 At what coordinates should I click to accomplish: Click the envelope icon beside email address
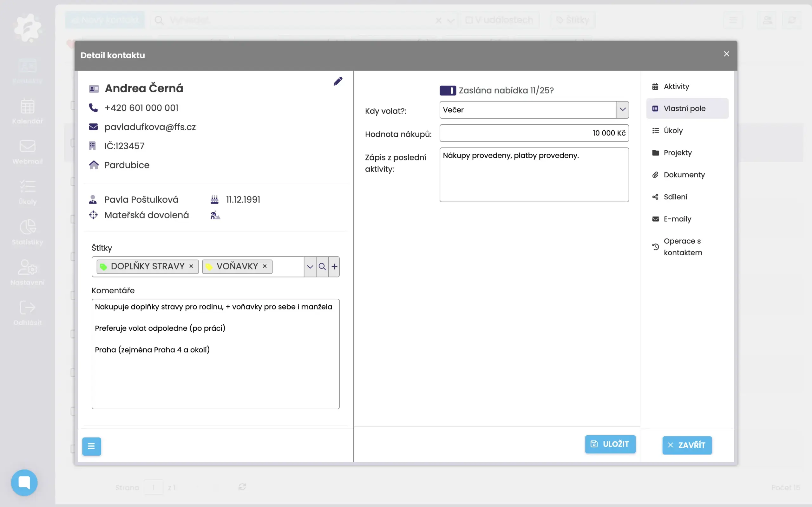93,127
